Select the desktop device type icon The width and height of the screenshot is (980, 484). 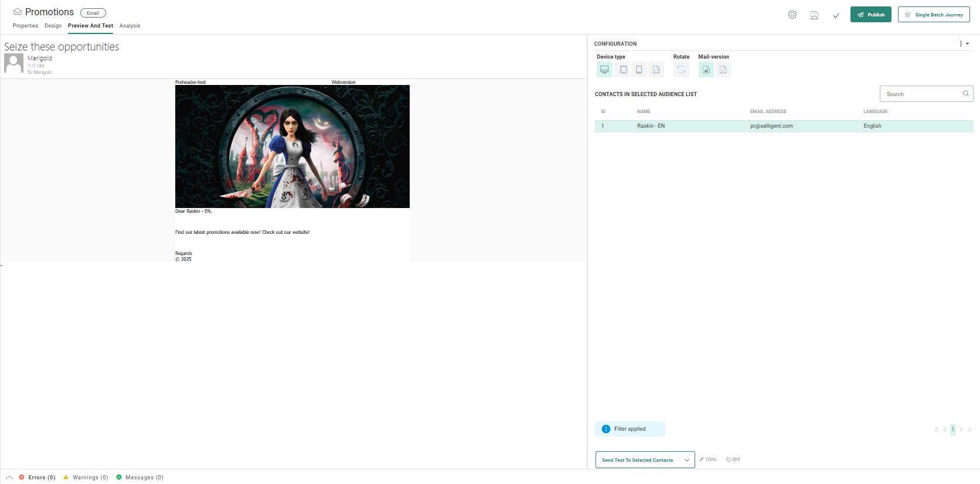604,70
